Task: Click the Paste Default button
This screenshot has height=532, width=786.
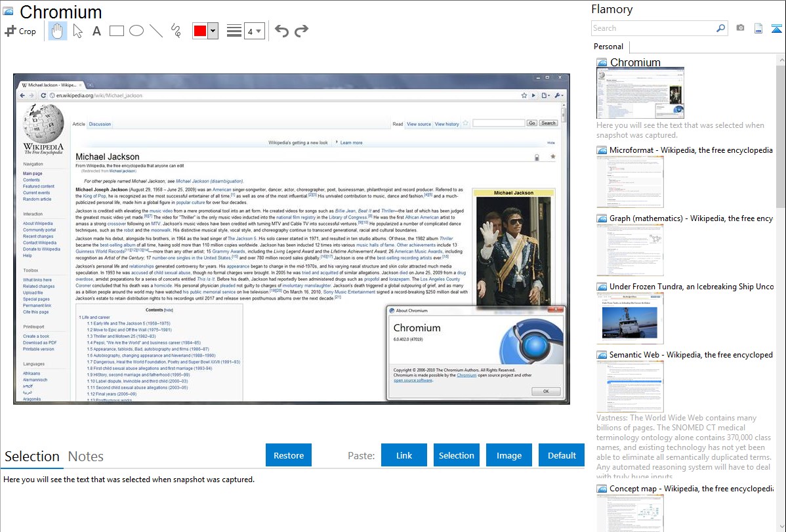Action: [562, 455]
